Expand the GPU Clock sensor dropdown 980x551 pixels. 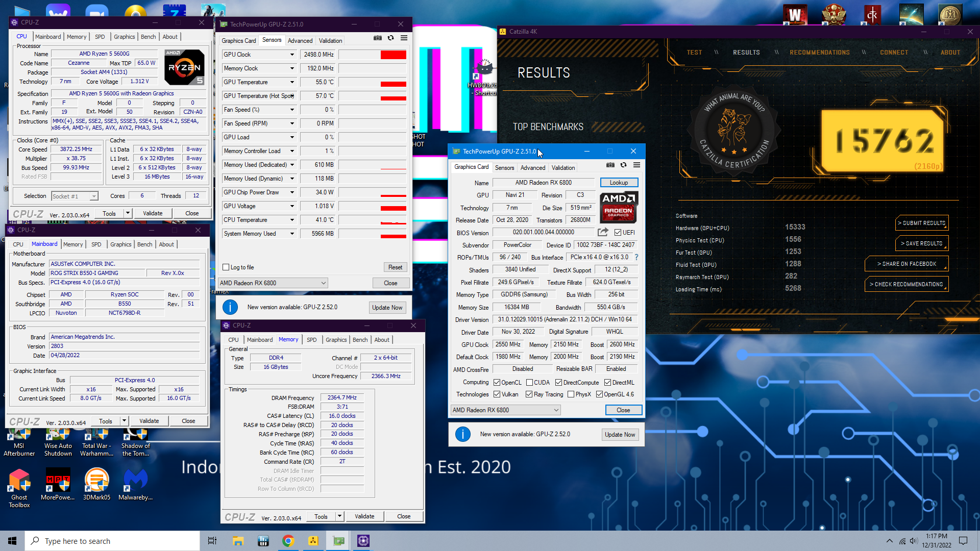292,55
